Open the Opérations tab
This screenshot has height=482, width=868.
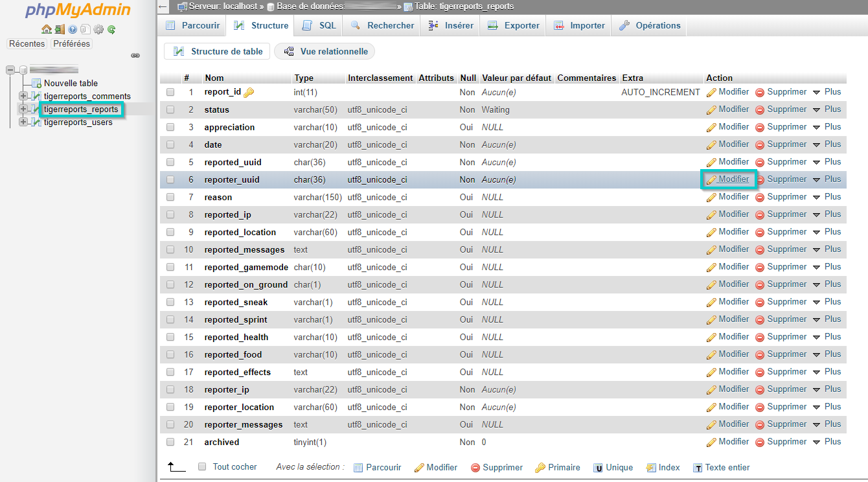click(x=650, y=25)
